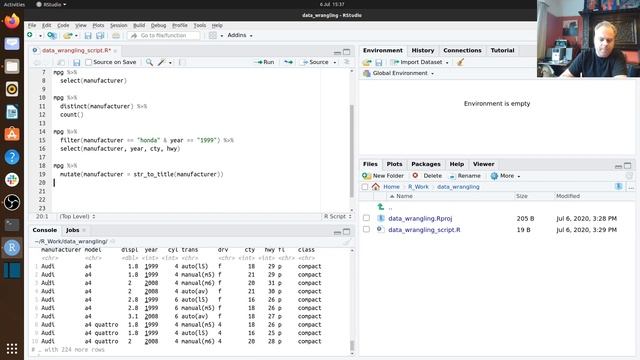Open Global Environment dropdown
Viewport: 640px width, 360px height.
pos(398,73)
